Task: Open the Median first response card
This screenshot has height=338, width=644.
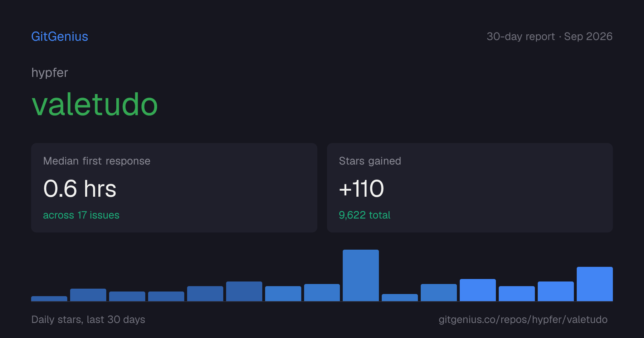Action: tap(174, 188)
